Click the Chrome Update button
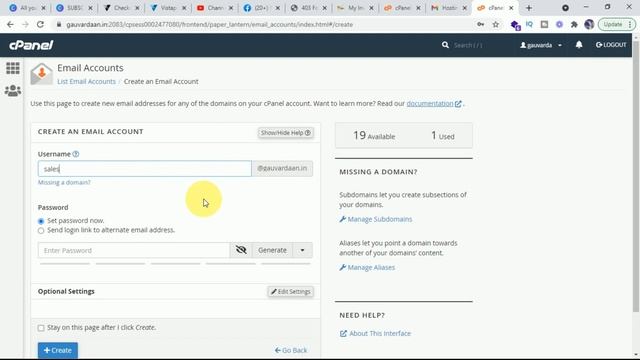640x360 pixels. (617, 24)
